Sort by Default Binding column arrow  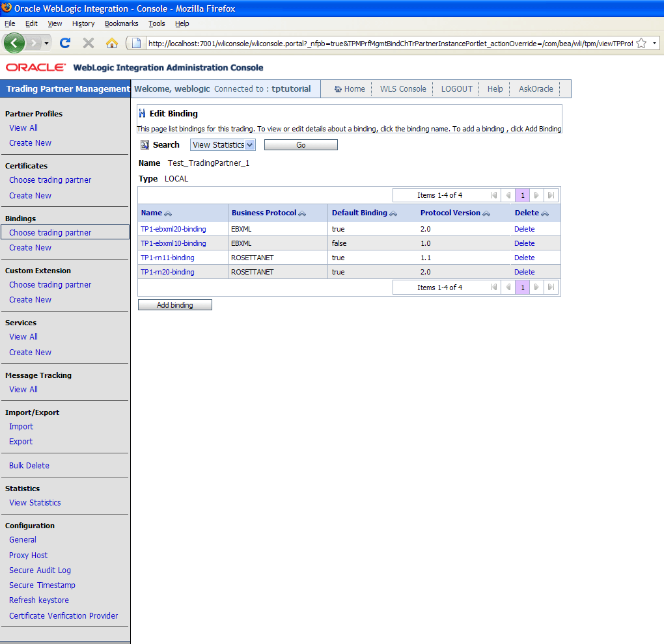pyautogui.click(x=393, y=213)
